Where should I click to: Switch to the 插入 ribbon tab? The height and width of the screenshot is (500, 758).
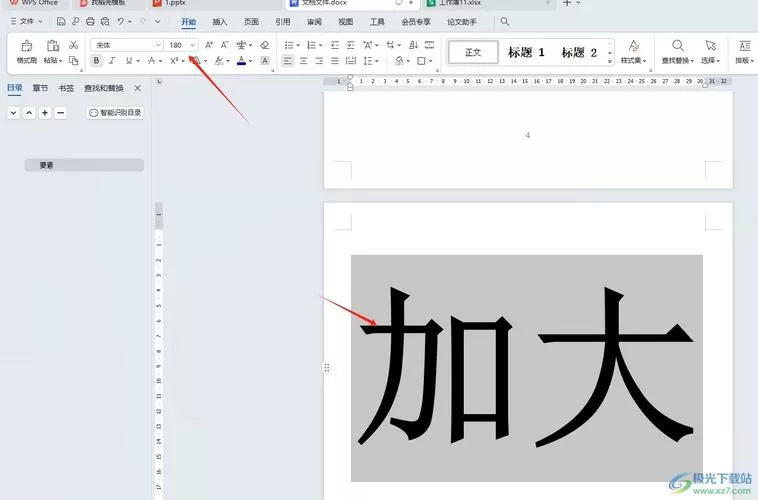coord(219,22)
